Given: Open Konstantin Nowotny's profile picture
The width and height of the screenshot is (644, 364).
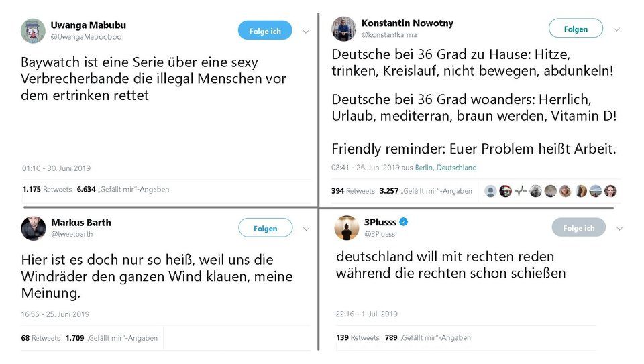Looking at the screenshot, I should click(x=343, y=29).
